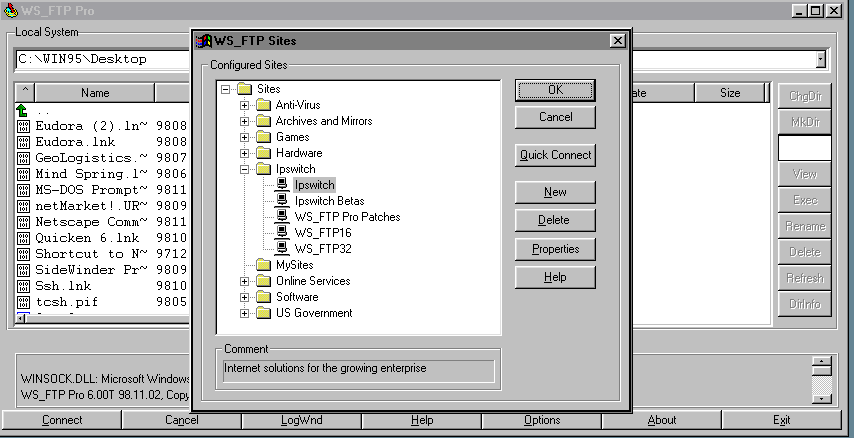
Task: Click the Ipswitch Betas computer icon
Action: coord(282,200)
